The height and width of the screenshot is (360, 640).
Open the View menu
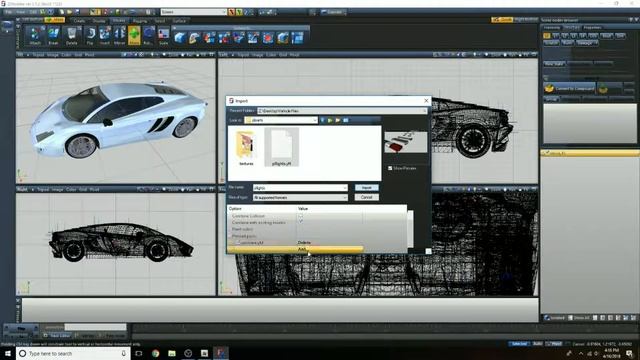20,12
